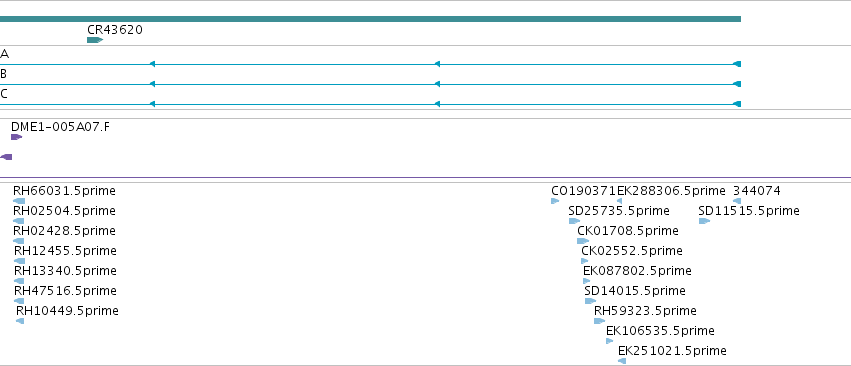Click the SD11515.5prime label

click(x=749, y=211)
